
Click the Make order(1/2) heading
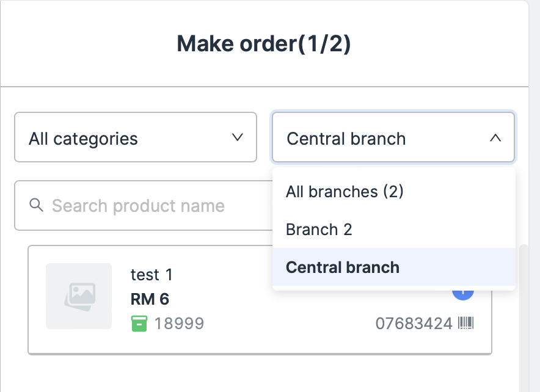[264, 44]
